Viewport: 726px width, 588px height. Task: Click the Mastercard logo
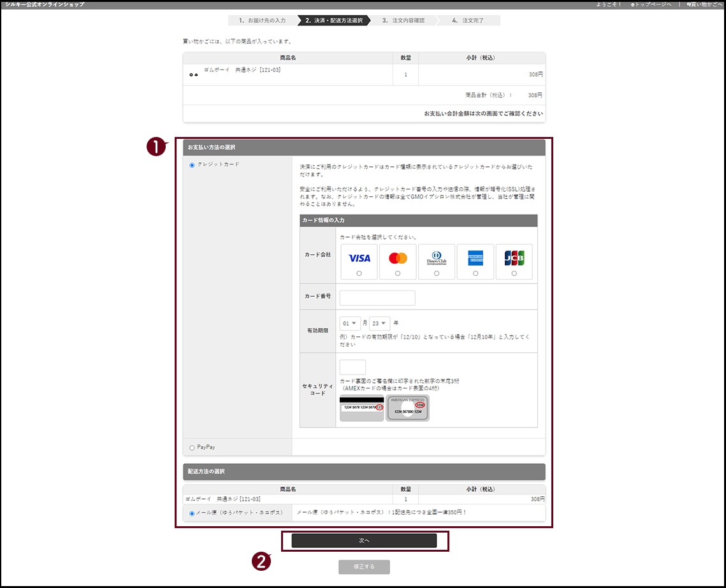tap(398, 258)
